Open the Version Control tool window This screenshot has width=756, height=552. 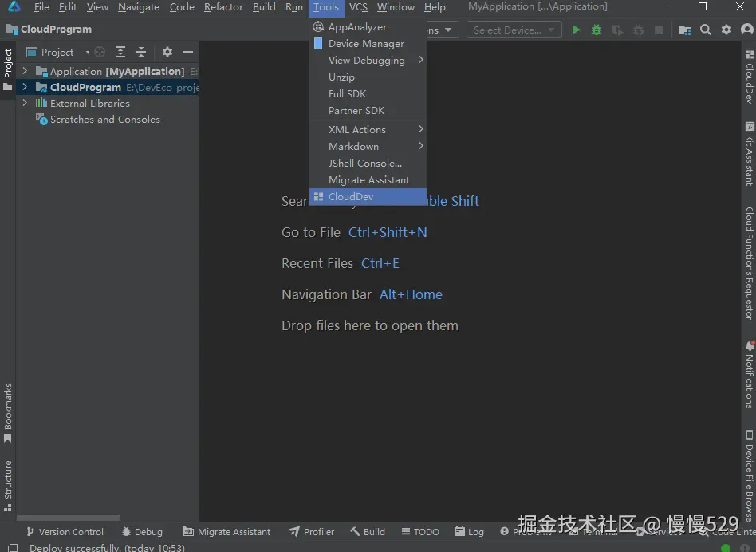pyautogui.click(x=65, y=532)
